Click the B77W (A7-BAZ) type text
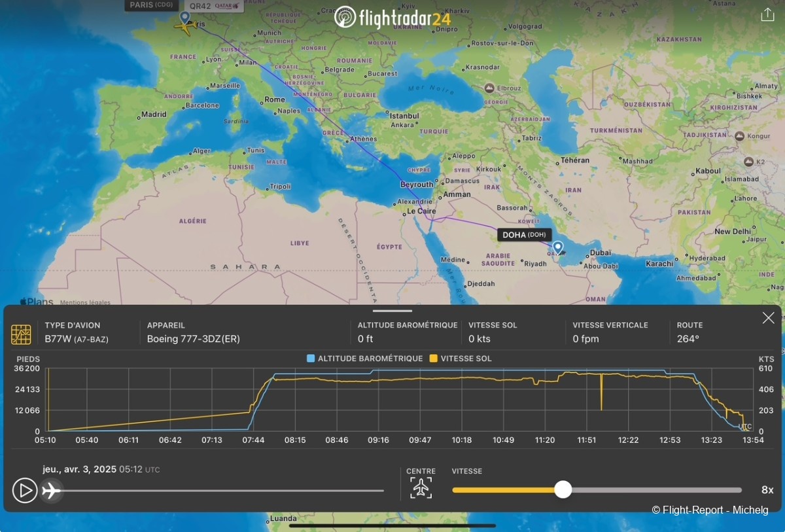 [77, 339]
